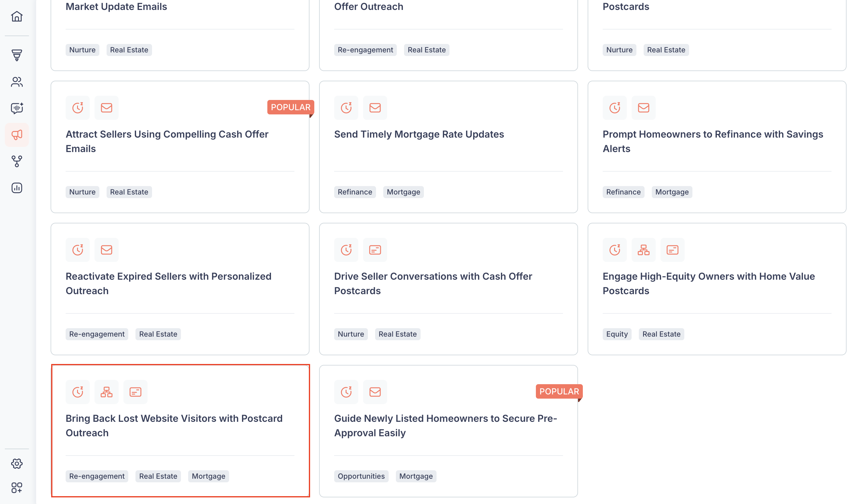This screenshot has width=858, height=504.
Task: Click email icon on Guide Newly Listed Homeowners card
Action: tap(375, 392)
